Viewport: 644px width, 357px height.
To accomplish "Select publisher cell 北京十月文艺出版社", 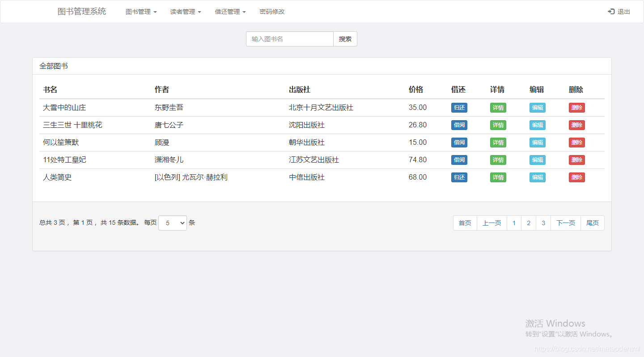I will coord(321,108).
